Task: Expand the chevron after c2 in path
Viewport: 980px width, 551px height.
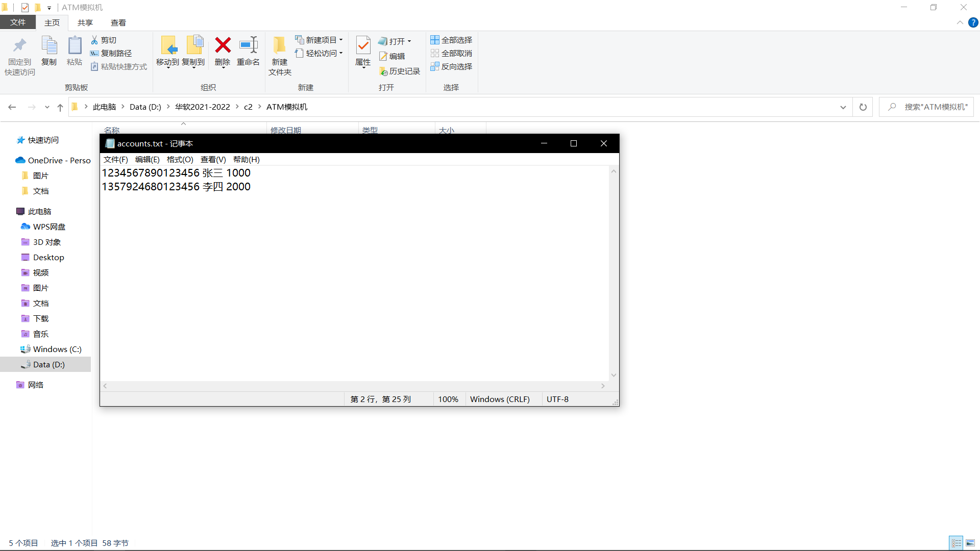Action: pyautogui.click(x=260, y=107)
